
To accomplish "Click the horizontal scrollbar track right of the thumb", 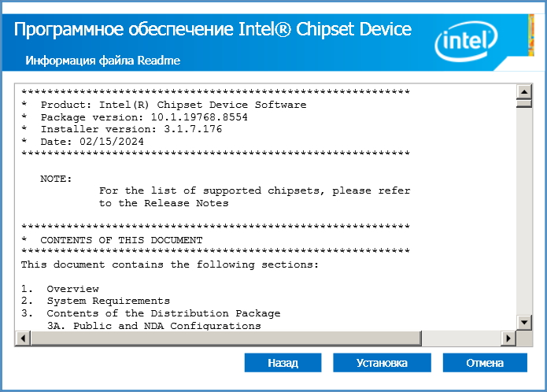I will (461, 338).
